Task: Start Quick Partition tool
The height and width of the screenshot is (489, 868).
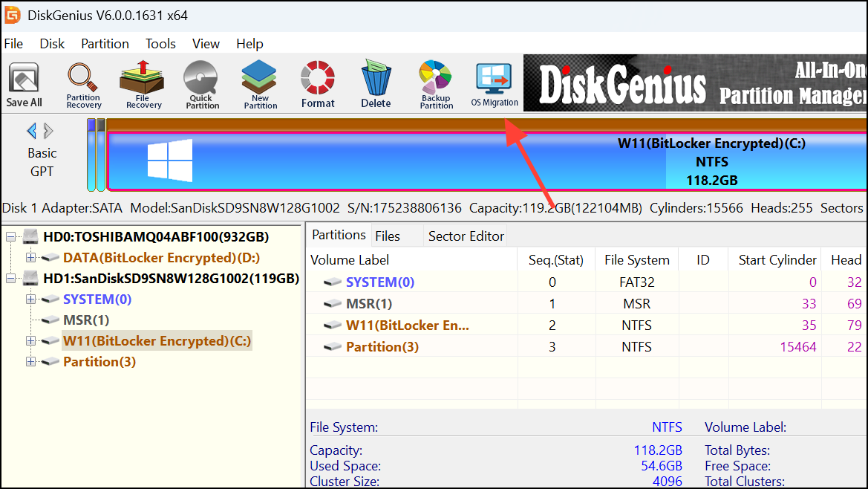Action: click(x=201, y=85)
